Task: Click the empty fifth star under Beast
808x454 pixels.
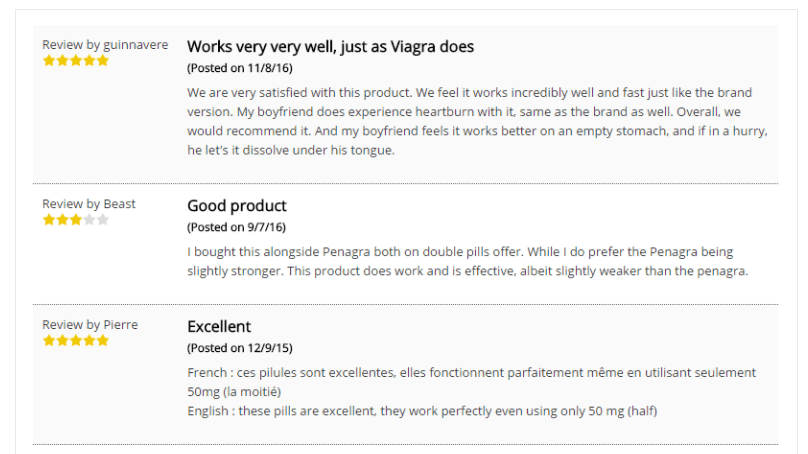Action: click(x=103, y=220)
